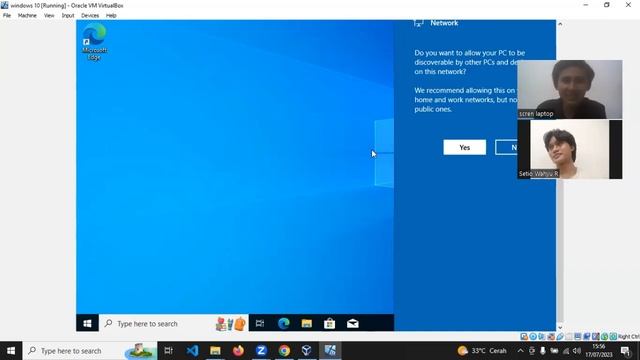Click the VirtualBox display status icon

[x=578, y=336]
